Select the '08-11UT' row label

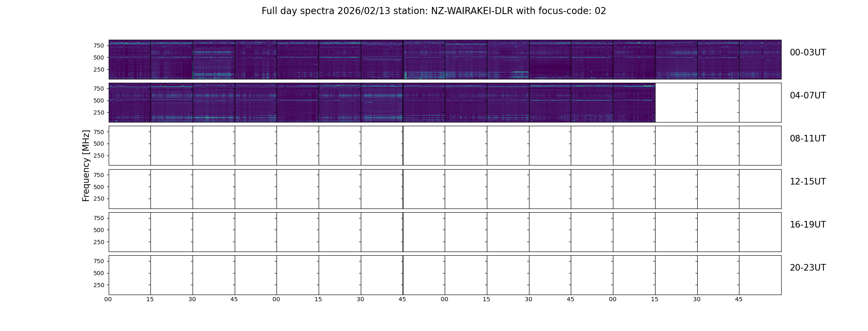pos(808,139)
